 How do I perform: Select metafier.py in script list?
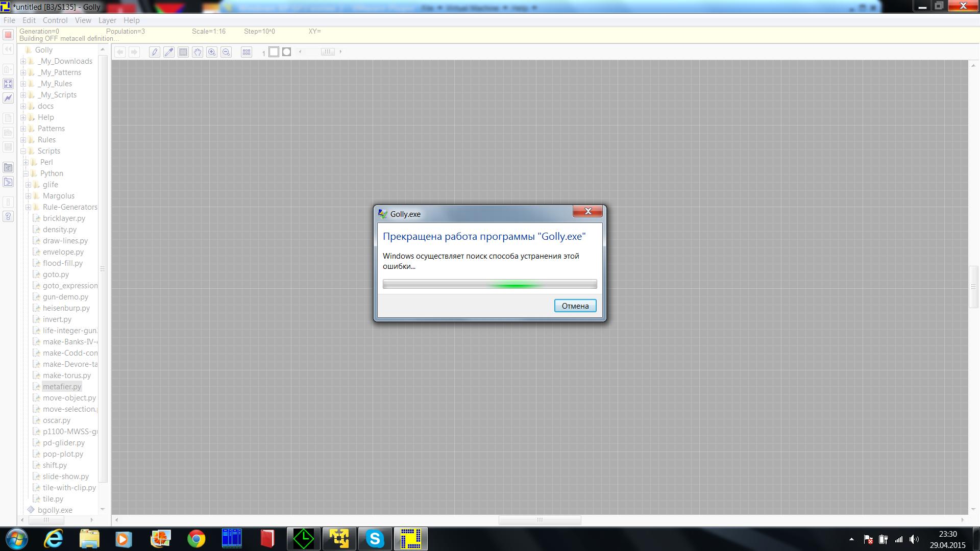coord(62,387)
